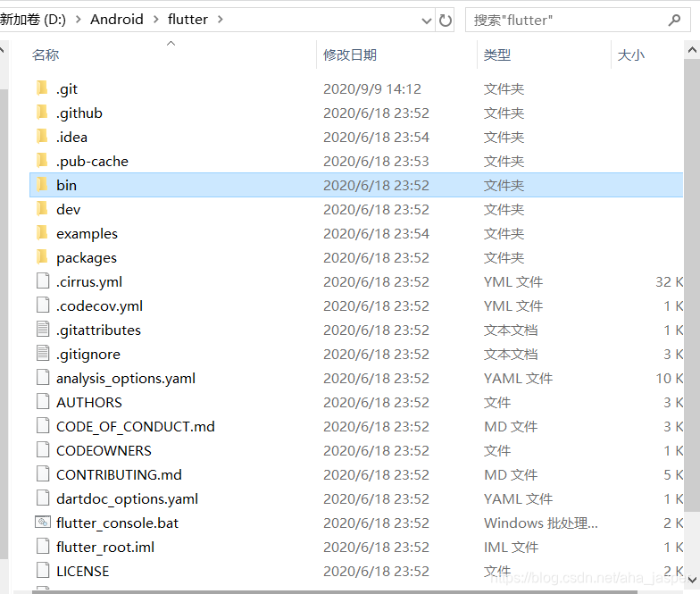Select the .pub-cache folder name
700x594 pixels.
point(92,161)
